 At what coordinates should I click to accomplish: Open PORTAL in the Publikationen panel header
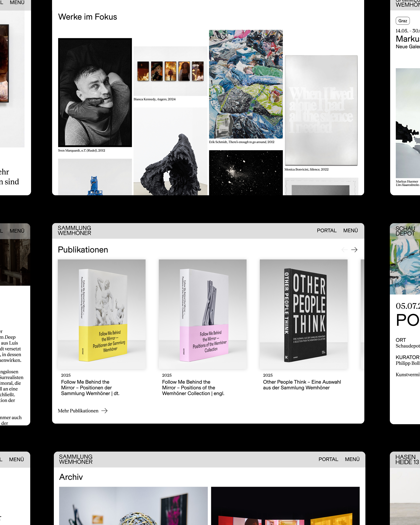click(x=326, y=230)
